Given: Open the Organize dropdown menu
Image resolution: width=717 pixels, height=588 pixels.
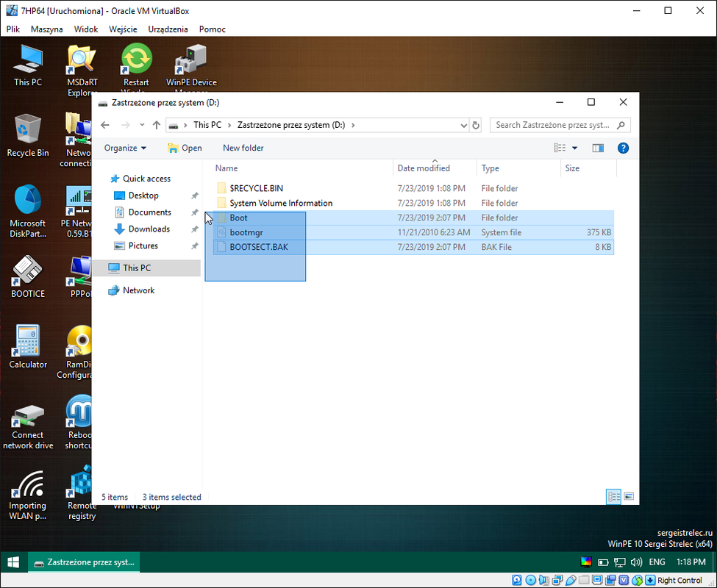Looking at the screenshot, I should point(125,148).
